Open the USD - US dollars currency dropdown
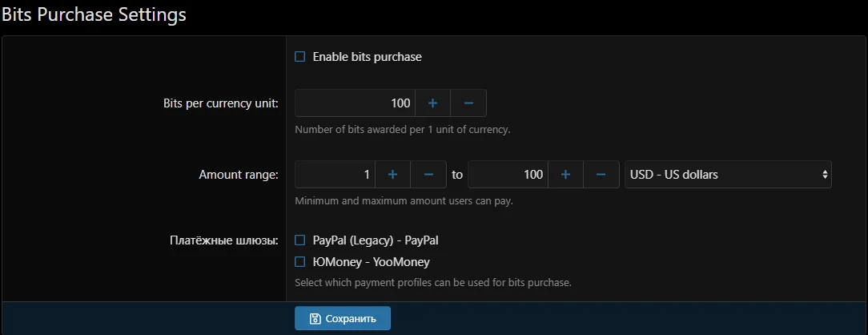 728,175
